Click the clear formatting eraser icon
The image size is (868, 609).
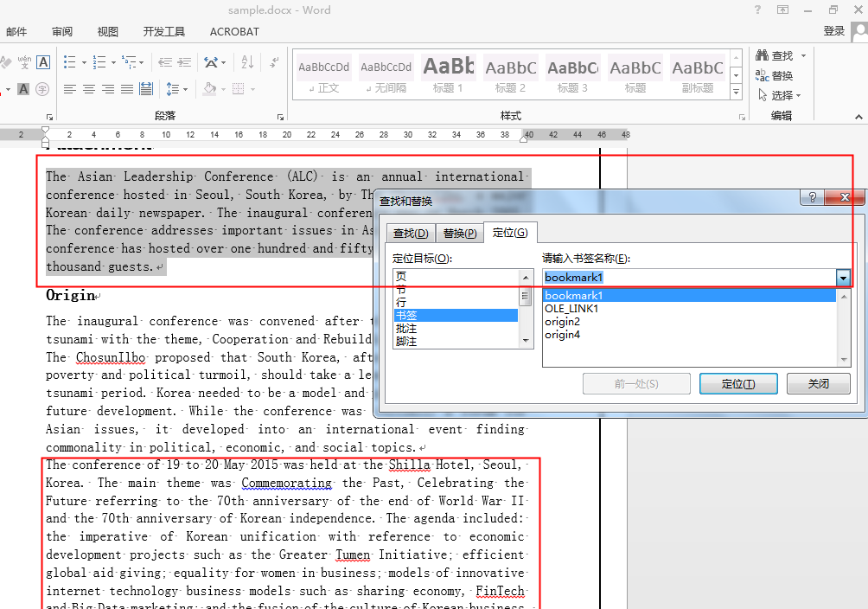coord(5,62)
